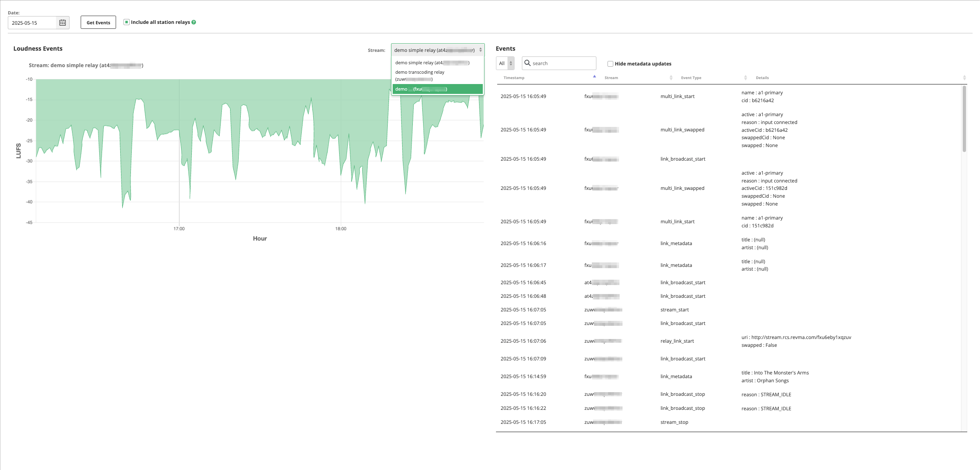
Task: Click the relay help question mark icon
Action: (x=194, y=22)
